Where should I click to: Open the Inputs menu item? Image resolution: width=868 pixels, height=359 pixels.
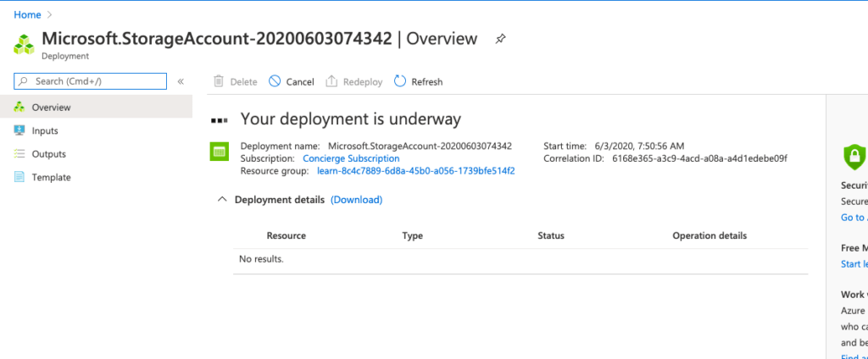click(x=45, y=130)
